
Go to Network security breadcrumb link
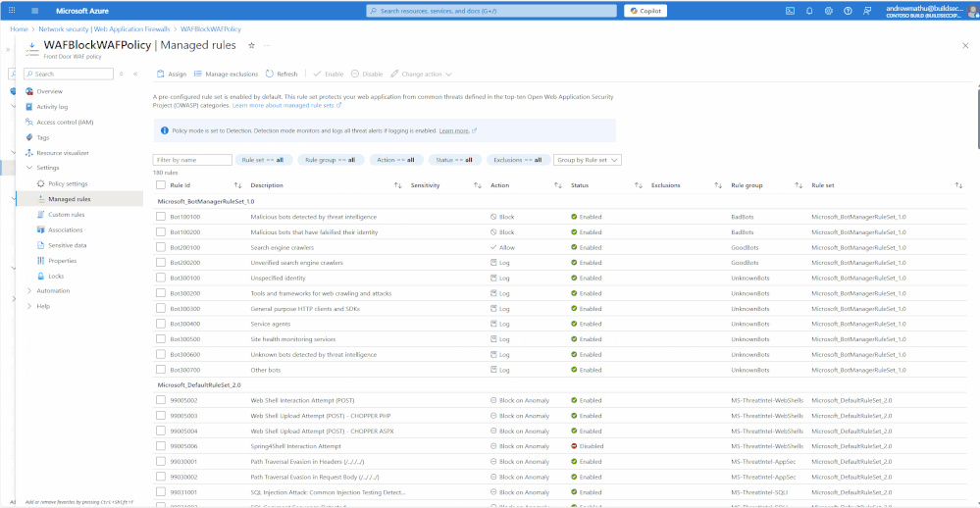pyautogui.click(x=104, y=29)
